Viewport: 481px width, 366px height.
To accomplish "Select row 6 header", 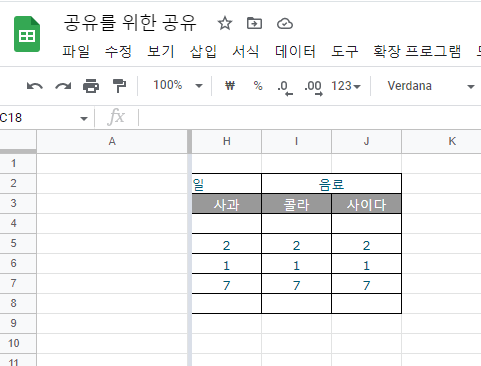I will (x=18, y=263).
